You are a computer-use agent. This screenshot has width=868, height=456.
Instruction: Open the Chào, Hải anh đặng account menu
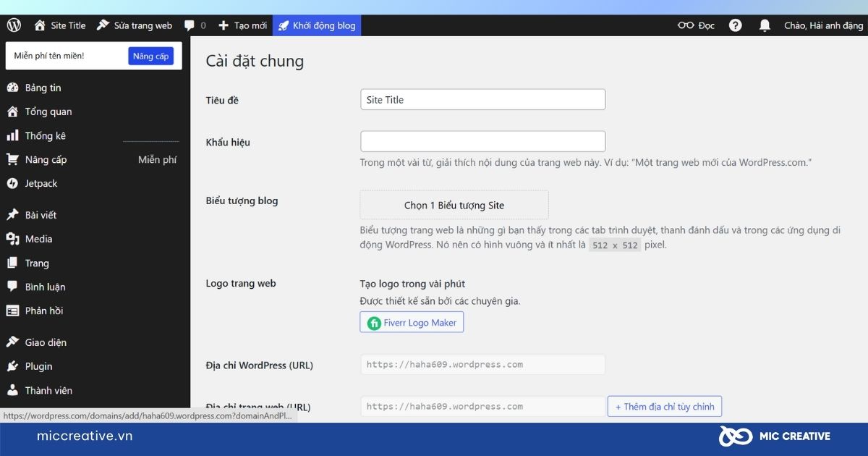tap(823, 25)
